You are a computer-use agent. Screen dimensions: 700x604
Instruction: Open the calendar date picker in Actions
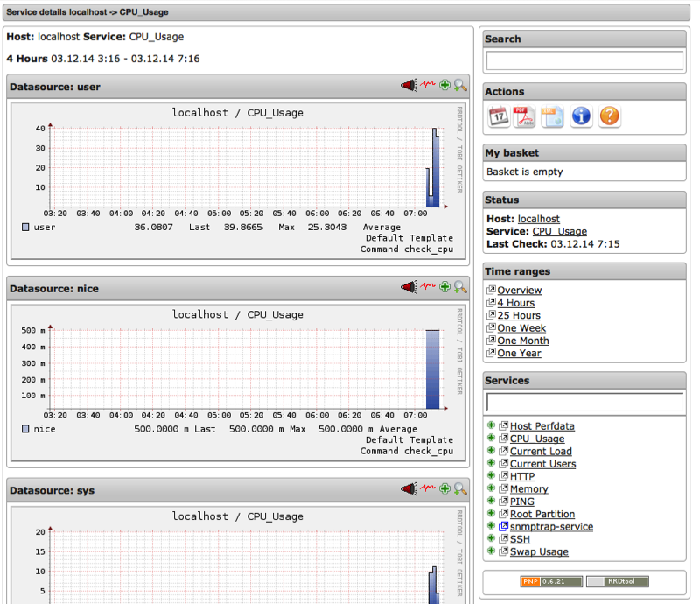(x=499, y=116)
